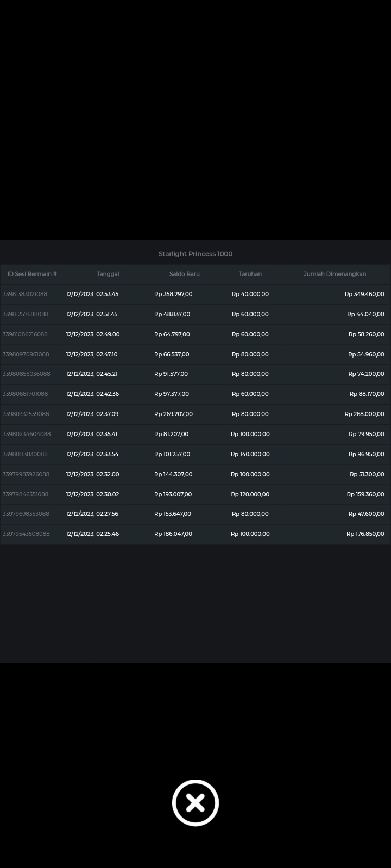Open session ID 33979983926088
Screen dimensions: 391x868
coord(26,474)
